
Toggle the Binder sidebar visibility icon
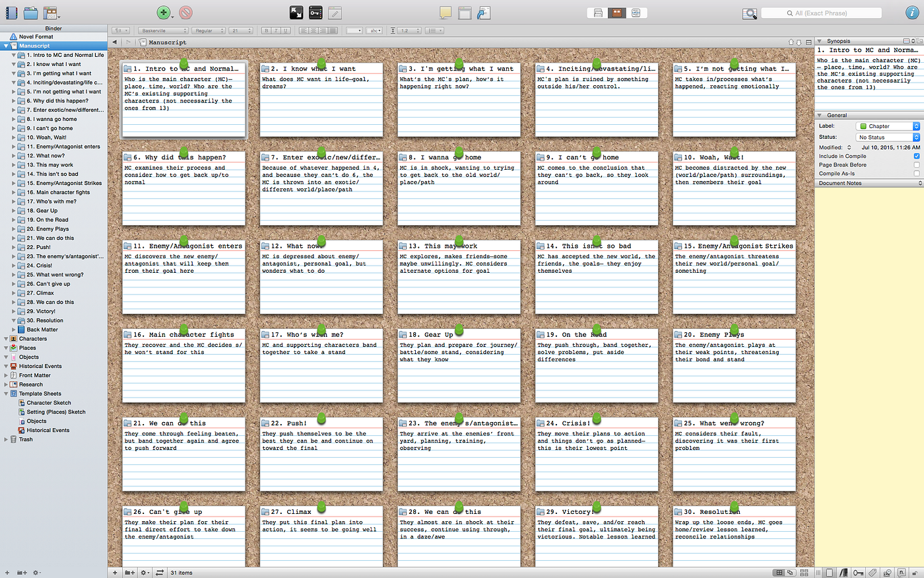coord(11,13)
